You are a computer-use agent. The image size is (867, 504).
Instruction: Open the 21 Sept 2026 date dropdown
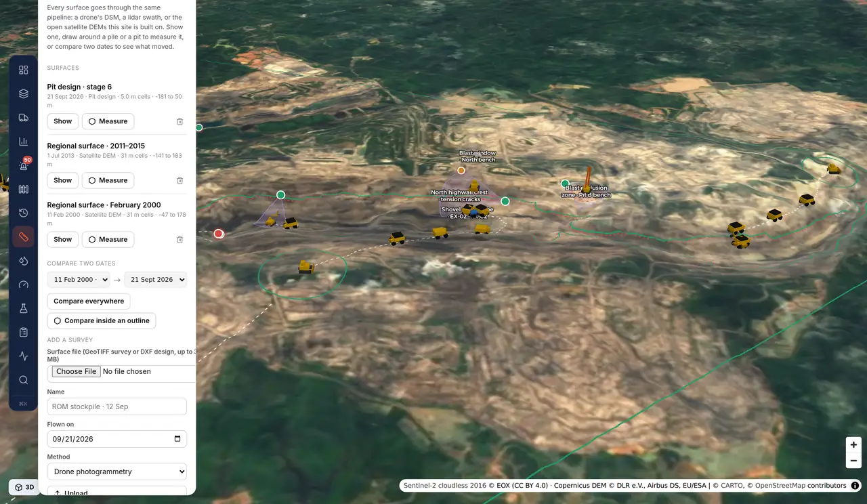pos(156,280)
